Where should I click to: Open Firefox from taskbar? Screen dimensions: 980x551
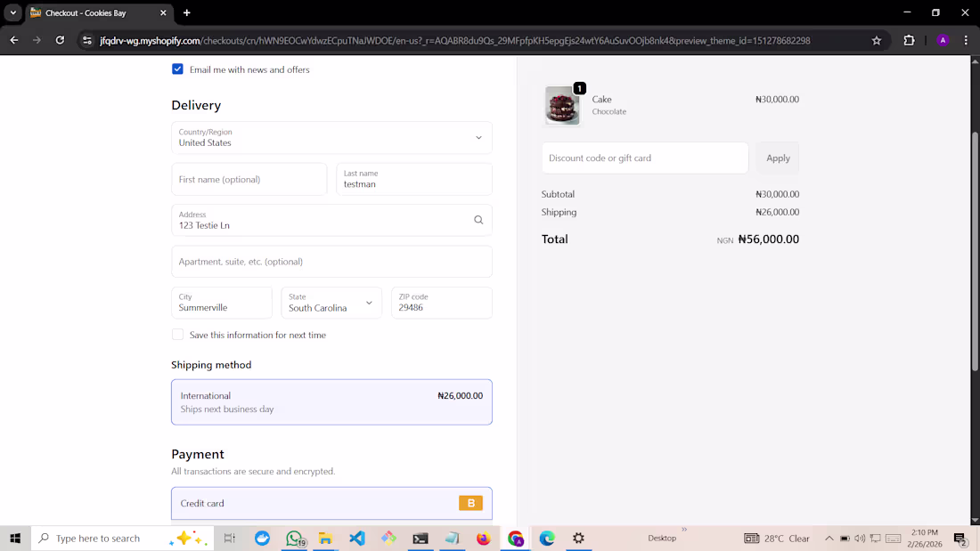(x=483, y=538)
